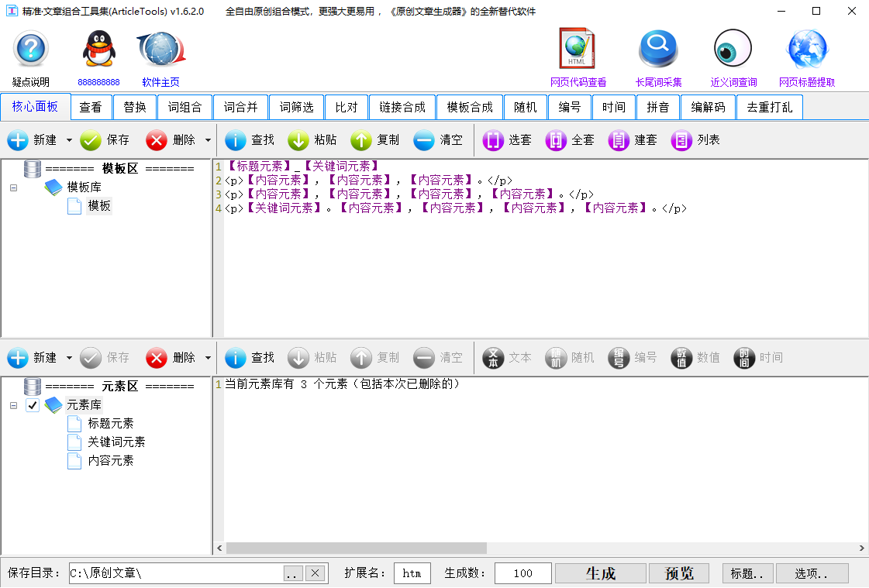Click the 列表 toolbar icon
This screenshot has width=869, height=588.
(695, 140)
